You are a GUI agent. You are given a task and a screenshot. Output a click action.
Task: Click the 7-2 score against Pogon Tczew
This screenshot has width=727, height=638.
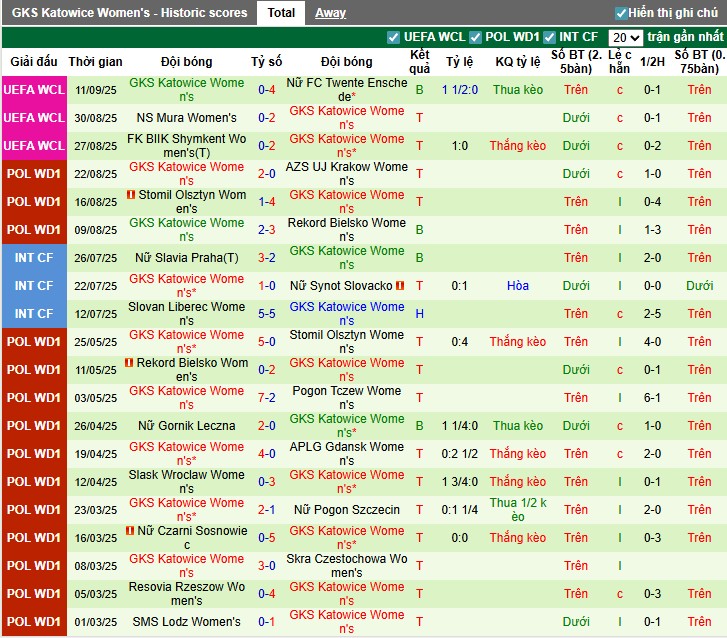coord(267,398)
